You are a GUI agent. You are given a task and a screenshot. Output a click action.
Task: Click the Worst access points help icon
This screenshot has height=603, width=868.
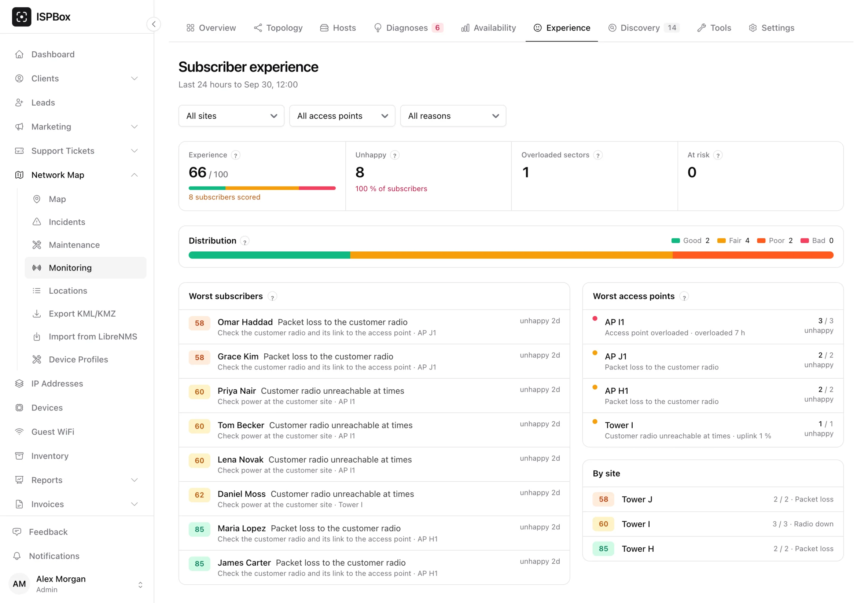(x=684, y=297)
